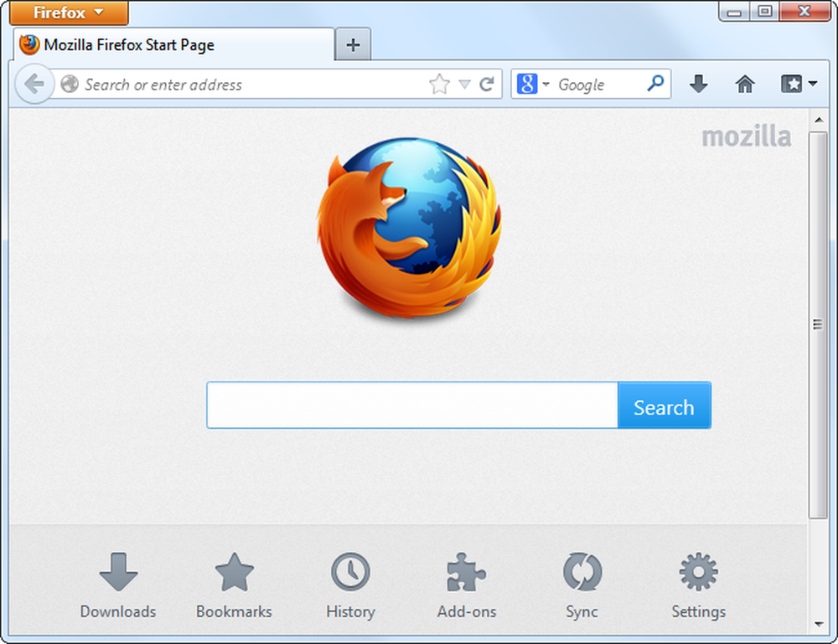Select the Mozilla Firefox Start Page tab
838x644 pixels.
pyautogui.click(x=173, y=45)
